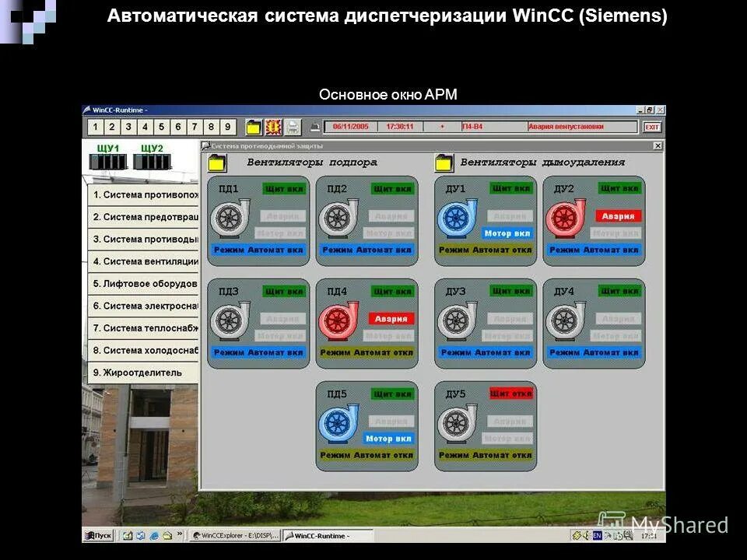Open the EN language selector in system tray

tap(595, 537)
